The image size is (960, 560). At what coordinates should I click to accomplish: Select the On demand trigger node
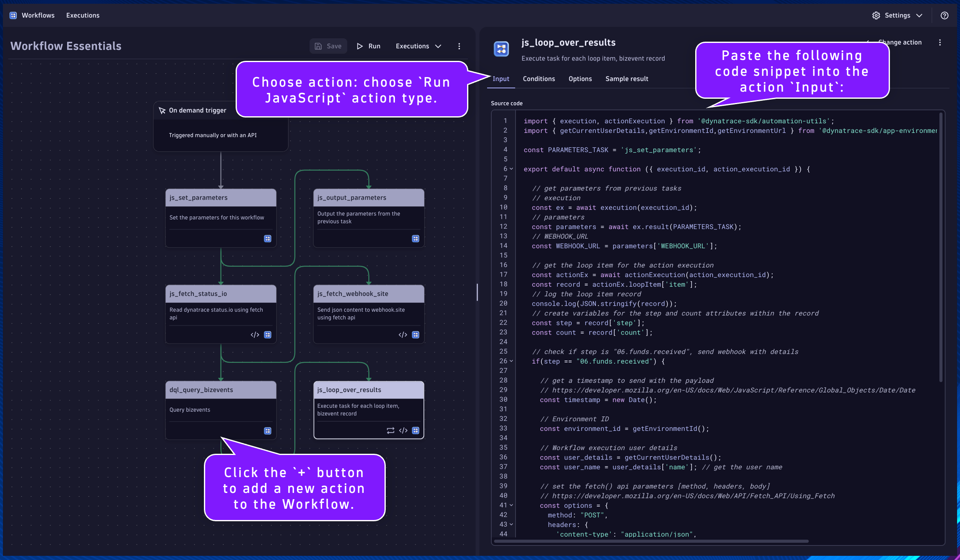click(x=221, y=126)
